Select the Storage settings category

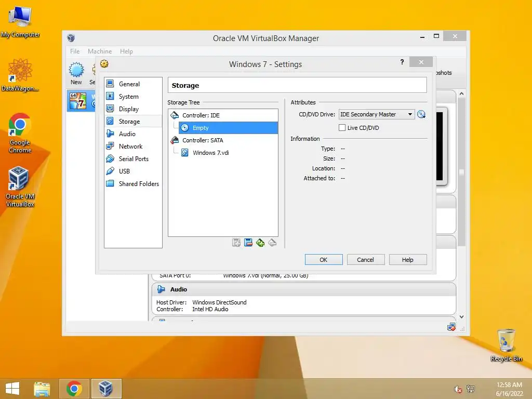click(x=133, y=122)
